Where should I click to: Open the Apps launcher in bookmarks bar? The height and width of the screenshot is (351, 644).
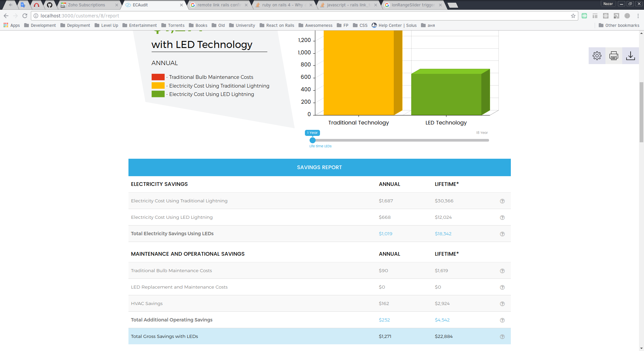(12, 26)
